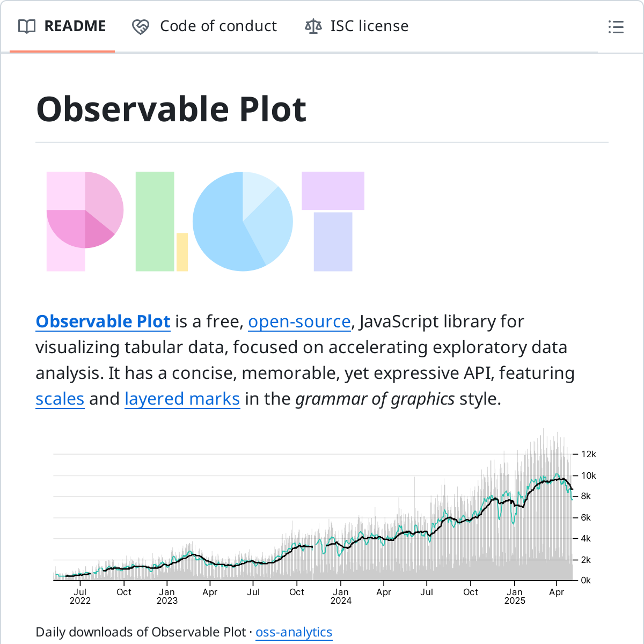
Task: Click the tall green bar in logo
Action: [155, 221]
